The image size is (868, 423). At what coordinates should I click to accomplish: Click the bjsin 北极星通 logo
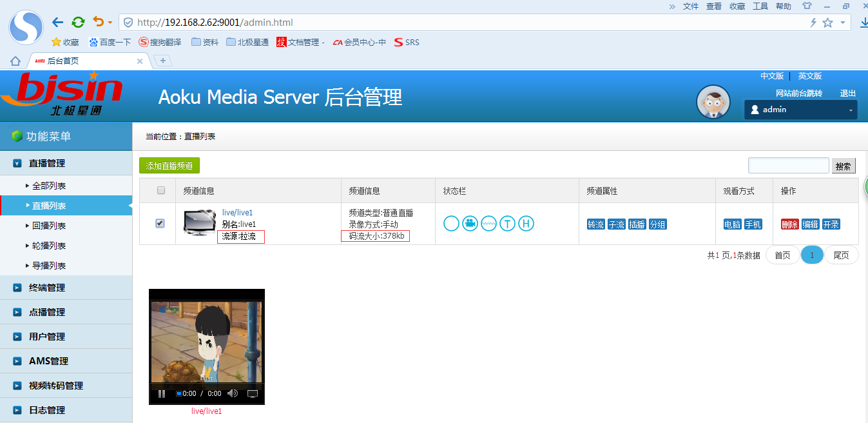(62, 93)
